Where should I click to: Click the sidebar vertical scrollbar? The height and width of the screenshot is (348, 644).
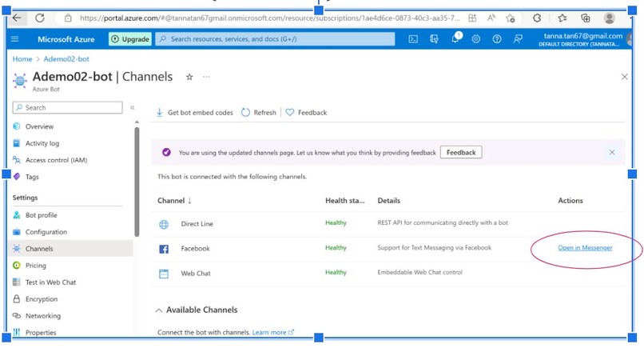pos(137,182)
